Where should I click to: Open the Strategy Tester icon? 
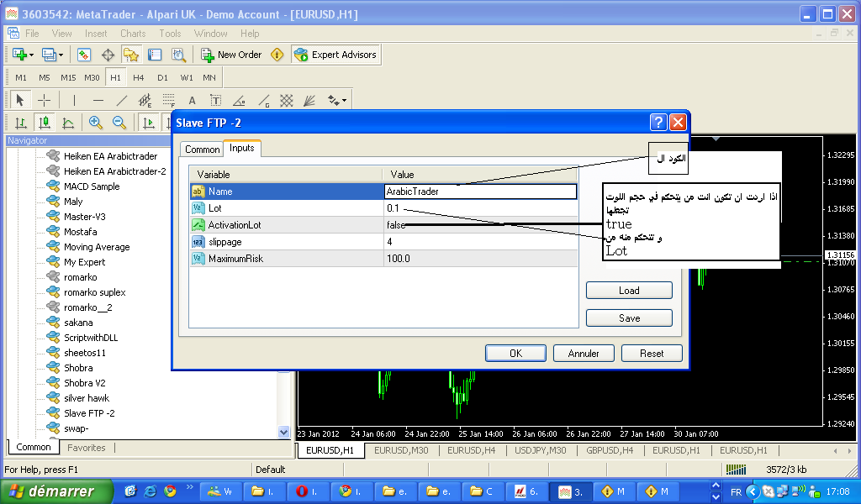pos(178,55)
